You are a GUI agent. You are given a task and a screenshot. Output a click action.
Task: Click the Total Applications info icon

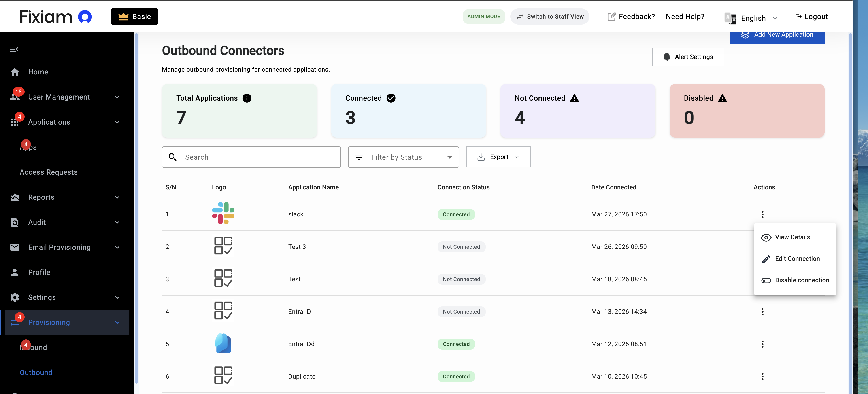247,98
